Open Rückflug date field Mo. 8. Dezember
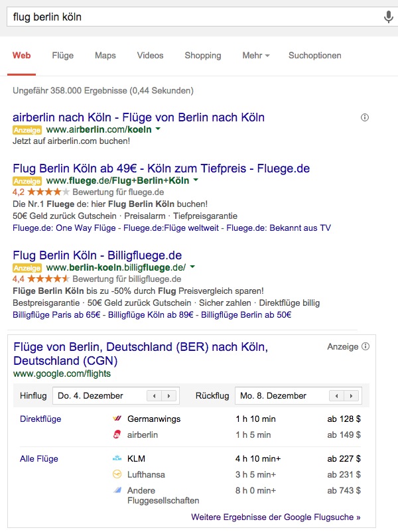The width and height of the screenshot is (398, 532). [298, 395]
